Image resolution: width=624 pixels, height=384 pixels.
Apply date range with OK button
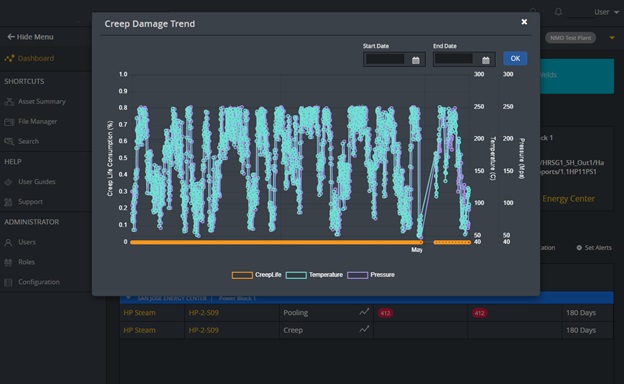(x=515, y=58)
